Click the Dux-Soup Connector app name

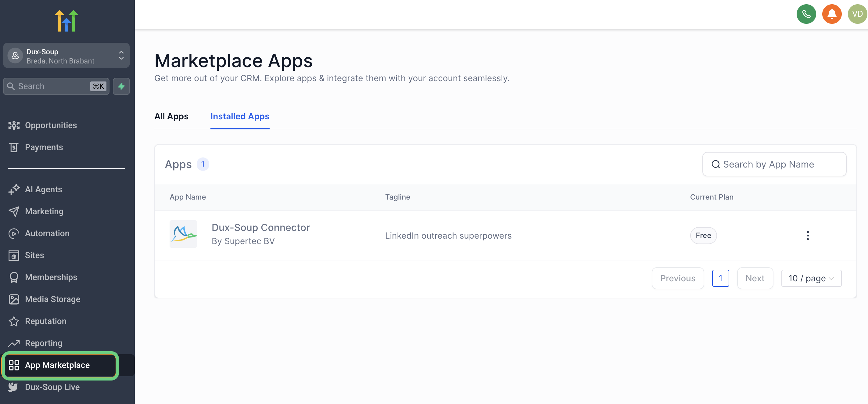260,228
